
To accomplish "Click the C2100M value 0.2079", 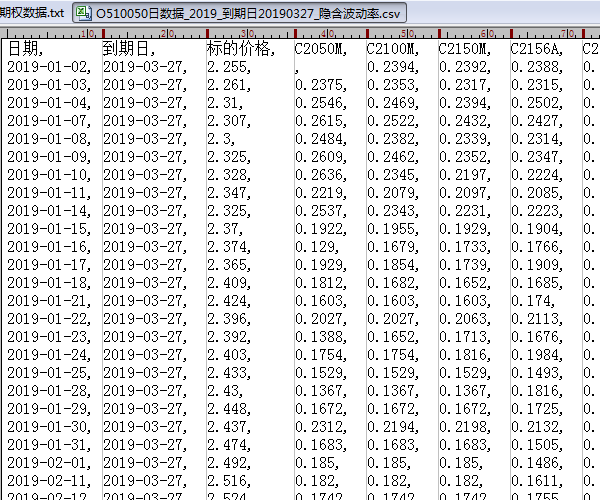I will 393,193.
